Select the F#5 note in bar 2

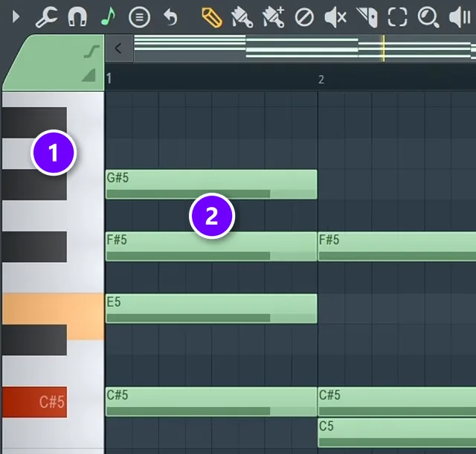pyautogui.click(x=396, y=246)
